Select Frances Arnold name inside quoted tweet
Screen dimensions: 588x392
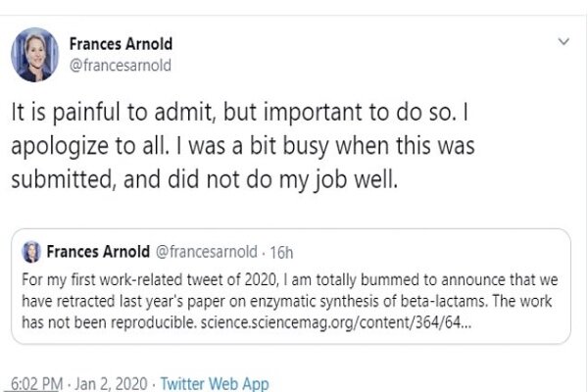(98, 252)
